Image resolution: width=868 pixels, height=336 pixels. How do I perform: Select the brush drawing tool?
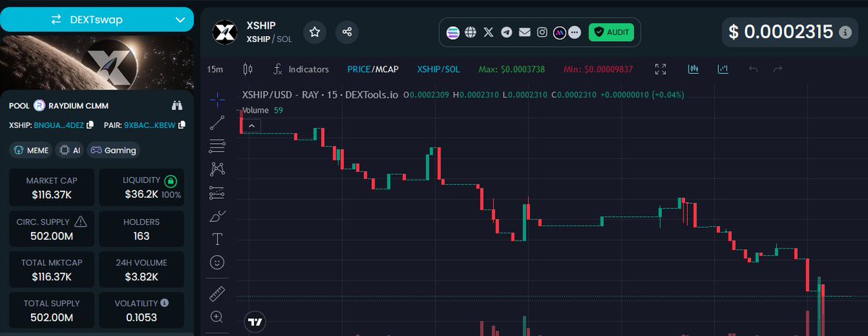click(x=217, y=216)
